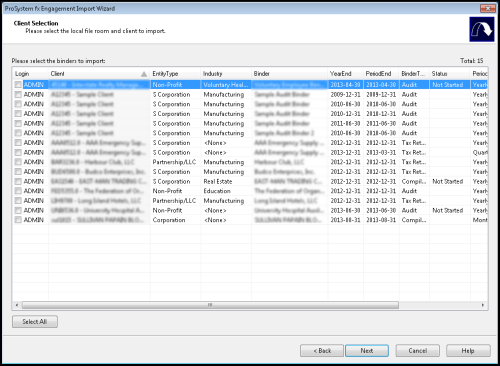This screenshot has height=366, width=500.
Task: Cancel the import wizard
Action: click(x=418, y=351)
